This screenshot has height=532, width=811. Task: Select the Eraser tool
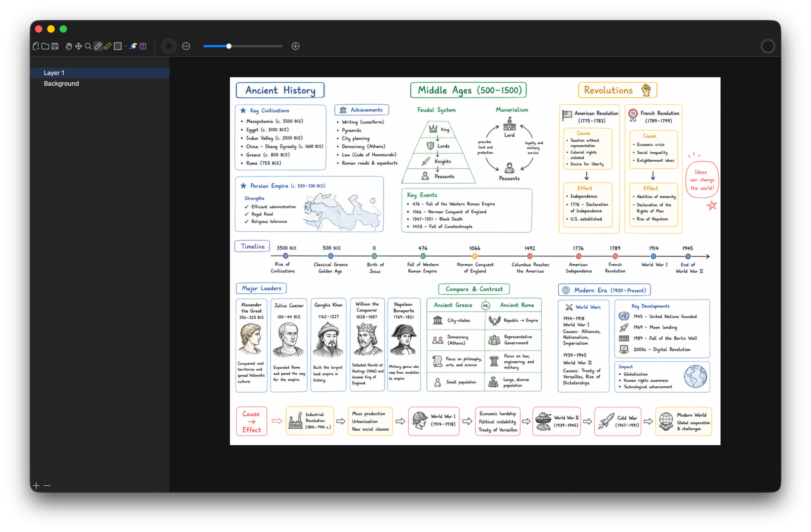pos(107,46)
